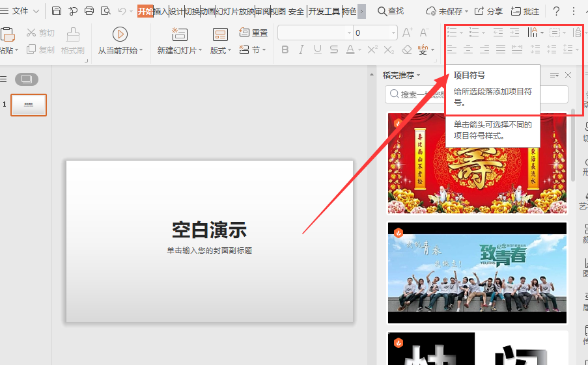Click the increase indent icon
Screen dimensions: 588x365
click(514, 33)
